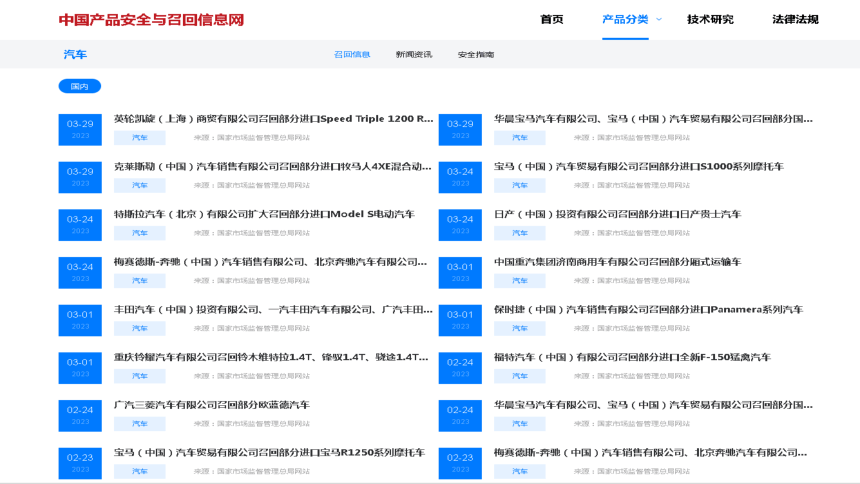Switch to 召回信息 tab

point(352,54)
